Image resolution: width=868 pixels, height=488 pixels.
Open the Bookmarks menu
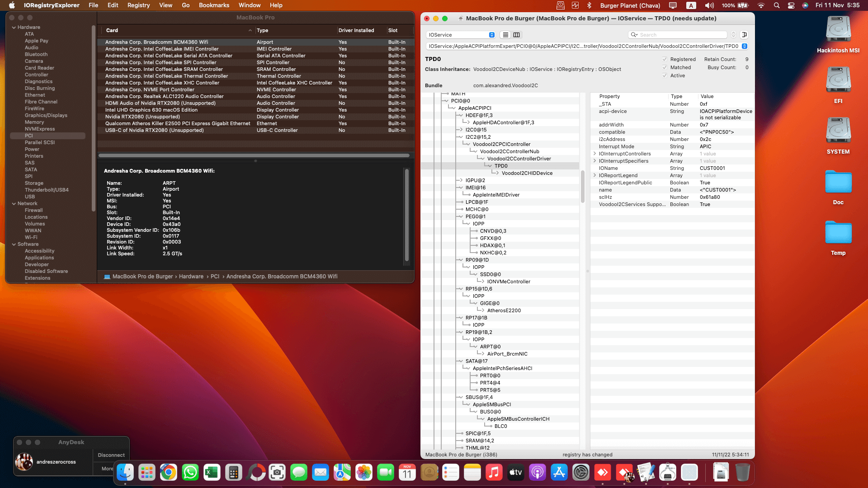pos(214,5)
